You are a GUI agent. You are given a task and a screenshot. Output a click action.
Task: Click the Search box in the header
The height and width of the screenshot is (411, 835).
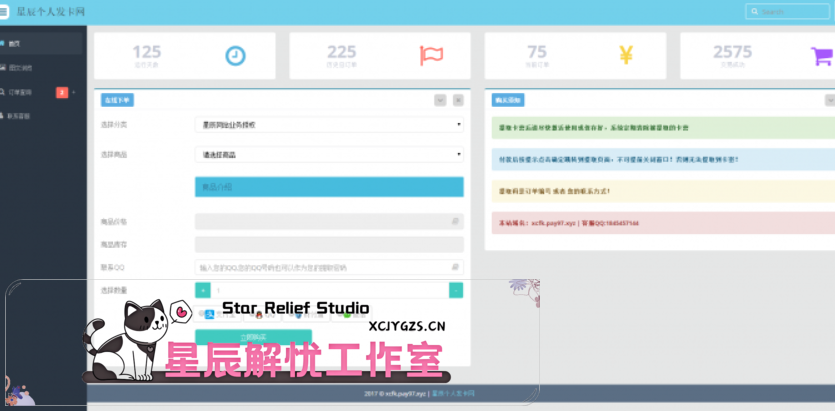click(792, 12)
